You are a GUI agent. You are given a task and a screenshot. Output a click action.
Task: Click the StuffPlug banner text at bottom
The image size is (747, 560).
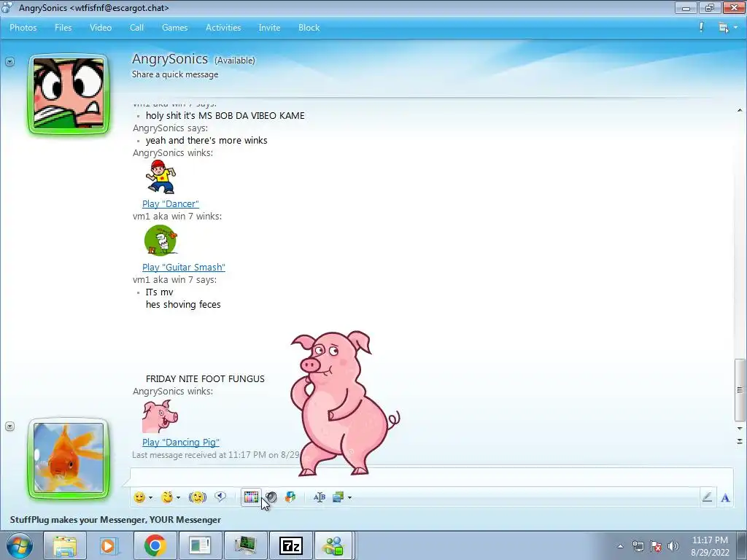(115, 519)
